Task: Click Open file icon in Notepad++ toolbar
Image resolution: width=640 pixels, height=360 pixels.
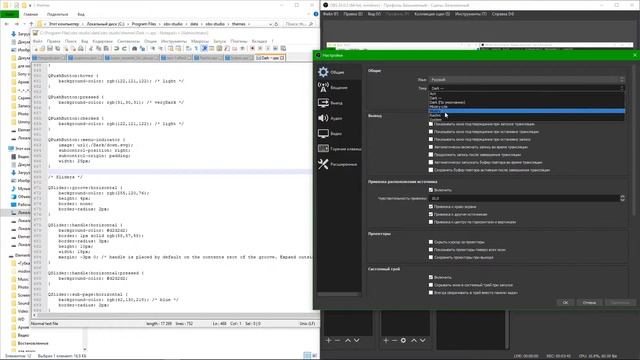Action: point(42,49)
